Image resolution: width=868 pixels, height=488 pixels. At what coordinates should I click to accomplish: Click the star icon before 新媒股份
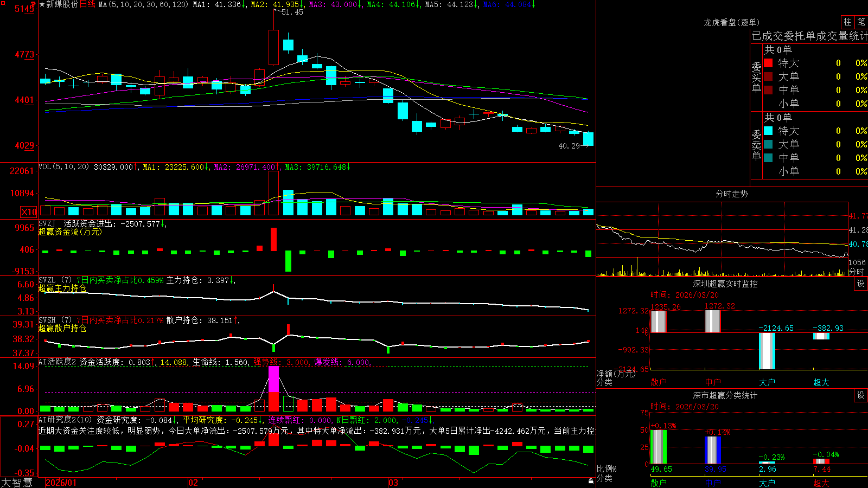coord(42,4)
